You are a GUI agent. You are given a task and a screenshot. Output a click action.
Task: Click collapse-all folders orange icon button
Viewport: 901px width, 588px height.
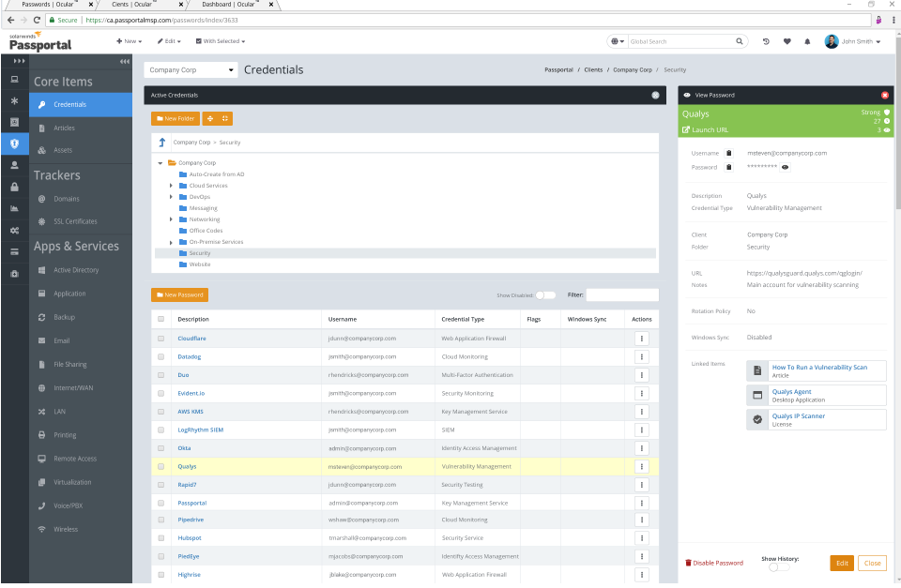click(x=224, y=118)
